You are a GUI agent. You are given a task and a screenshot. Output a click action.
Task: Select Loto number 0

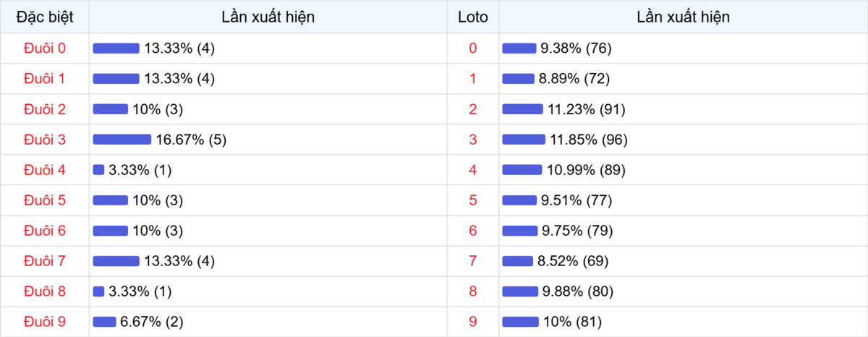(473, 48)
